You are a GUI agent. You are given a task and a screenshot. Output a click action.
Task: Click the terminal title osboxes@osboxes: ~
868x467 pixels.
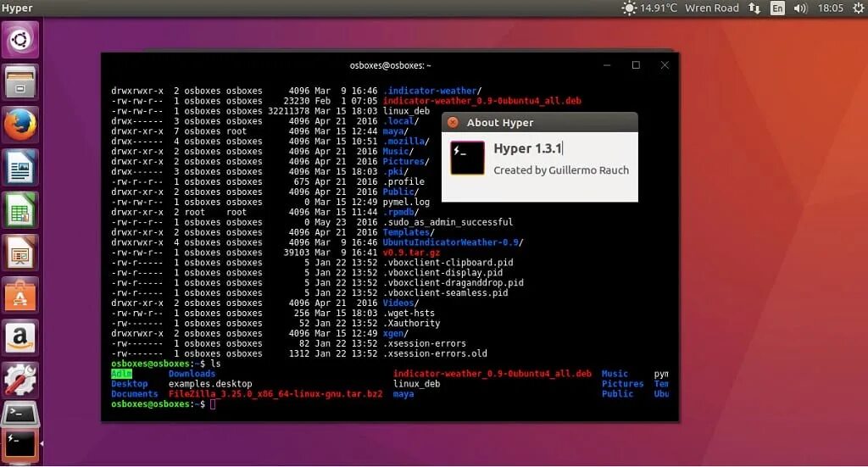tap(390, 65)
